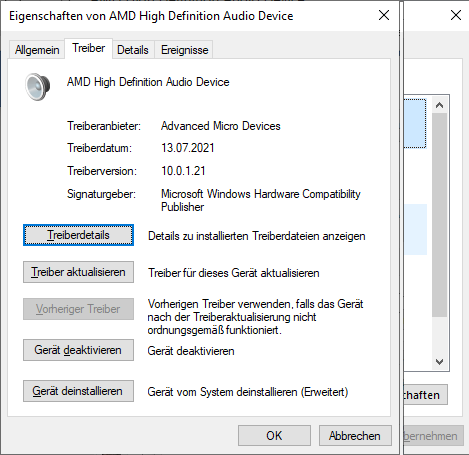Click 'Treiber für dieses Gerät aktualisieren' text
Image resolution: width=469 pixels, height=455 pixels.
coord(234,273)
